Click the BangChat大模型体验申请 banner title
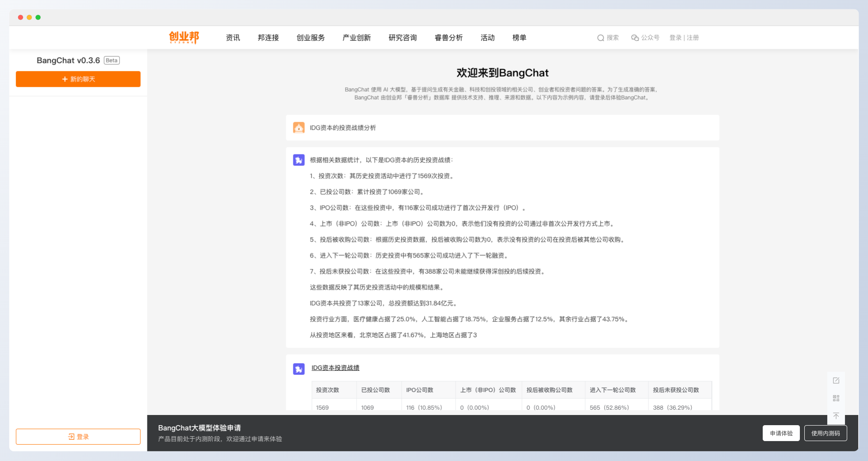 tap(200, 428)
